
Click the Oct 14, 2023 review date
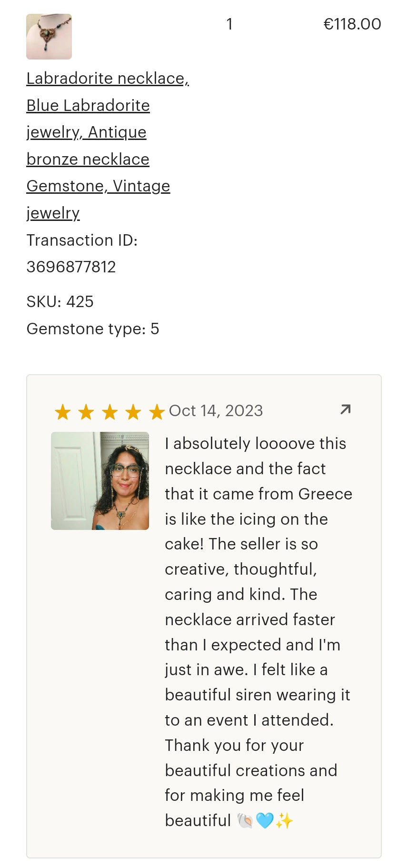point(216,410)
